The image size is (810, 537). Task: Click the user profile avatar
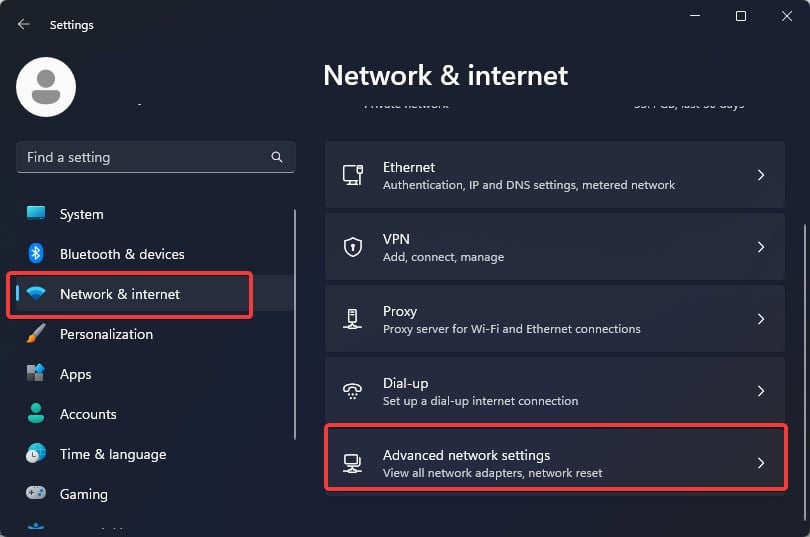(46, 87)
